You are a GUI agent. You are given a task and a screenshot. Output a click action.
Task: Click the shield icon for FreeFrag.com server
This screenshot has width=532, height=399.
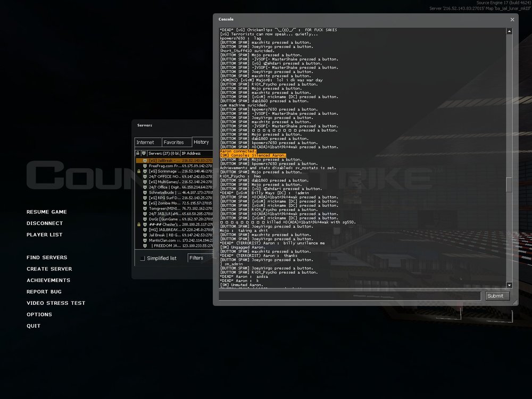(x=145, y=166)
